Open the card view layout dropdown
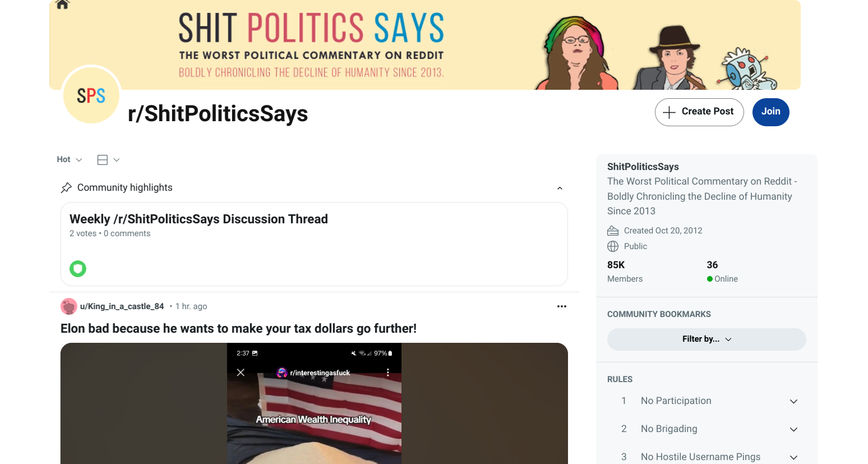The height and width of the screenshot is (464, 868). [x=108, y=160]
